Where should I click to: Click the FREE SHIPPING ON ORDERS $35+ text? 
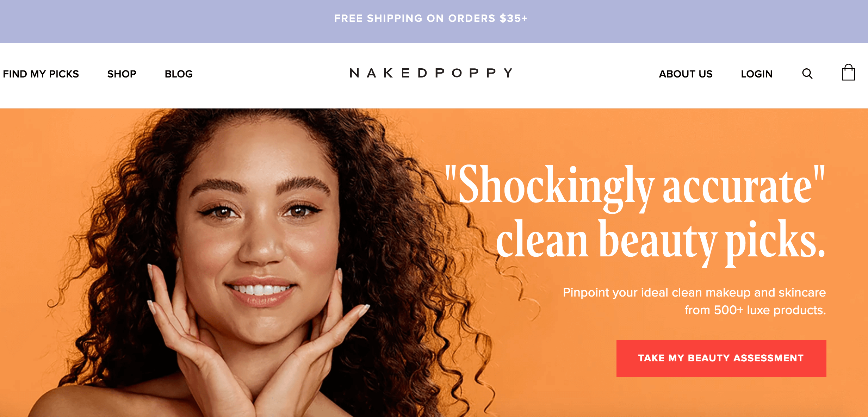(431, 18)
